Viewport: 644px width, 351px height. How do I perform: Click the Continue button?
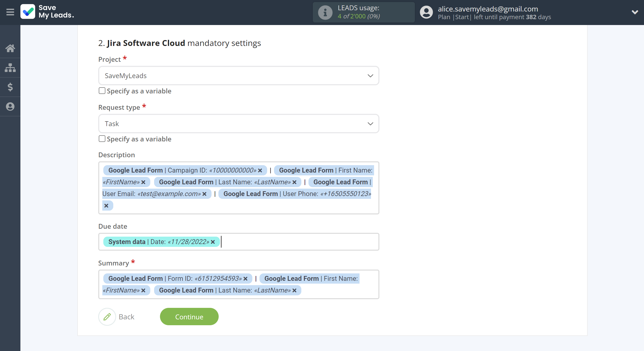point(189,317)
